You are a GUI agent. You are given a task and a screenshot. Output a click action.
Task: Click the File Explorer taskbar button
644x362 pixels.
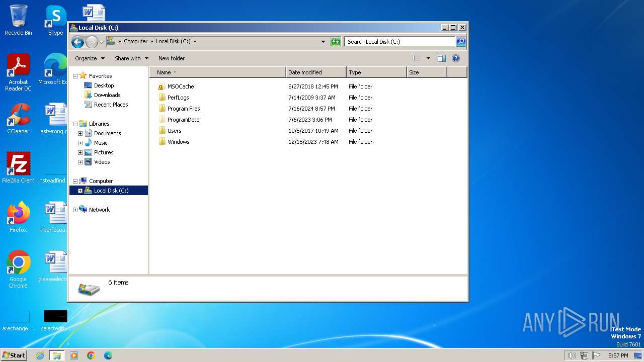click(57, 355)
